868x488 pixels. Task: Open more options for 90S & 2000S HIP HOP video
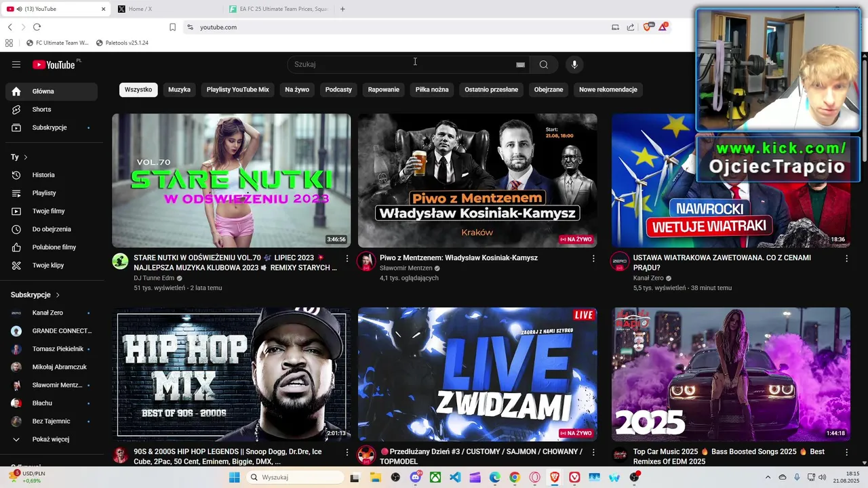point(347,452)
